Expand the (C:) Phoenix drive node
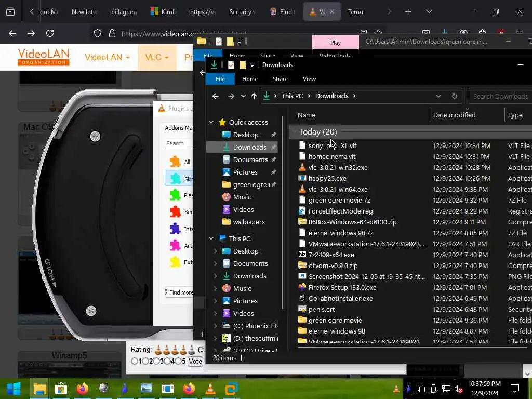This screenshot has height=399, width=532. (215, 326)
